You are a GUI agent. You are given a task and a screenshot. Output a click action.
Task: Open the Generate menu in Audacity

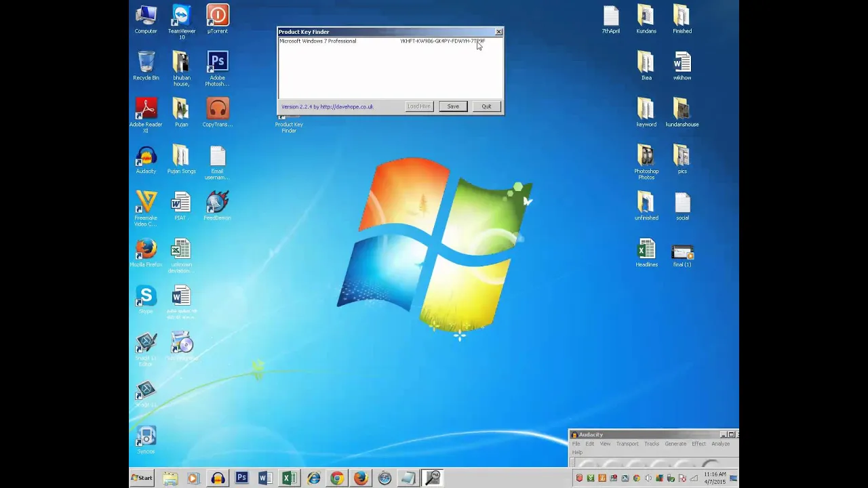(x=675, y=444)
